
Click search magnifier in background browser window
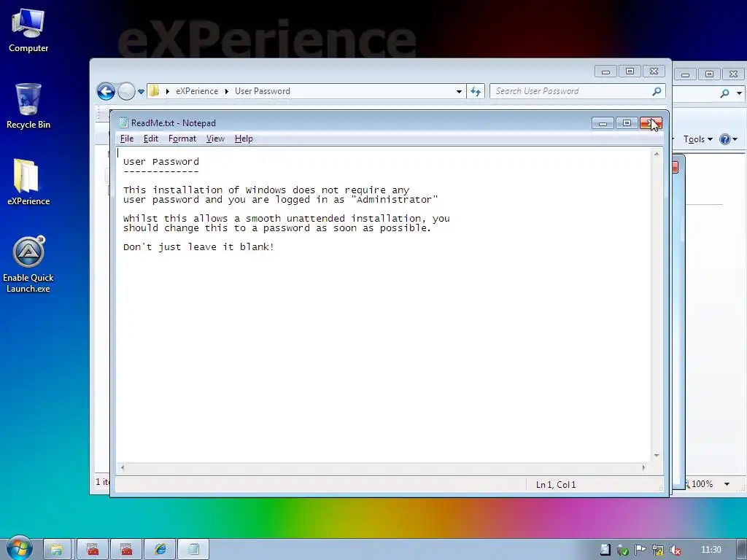pyautogui.click(x=724, y=93)
